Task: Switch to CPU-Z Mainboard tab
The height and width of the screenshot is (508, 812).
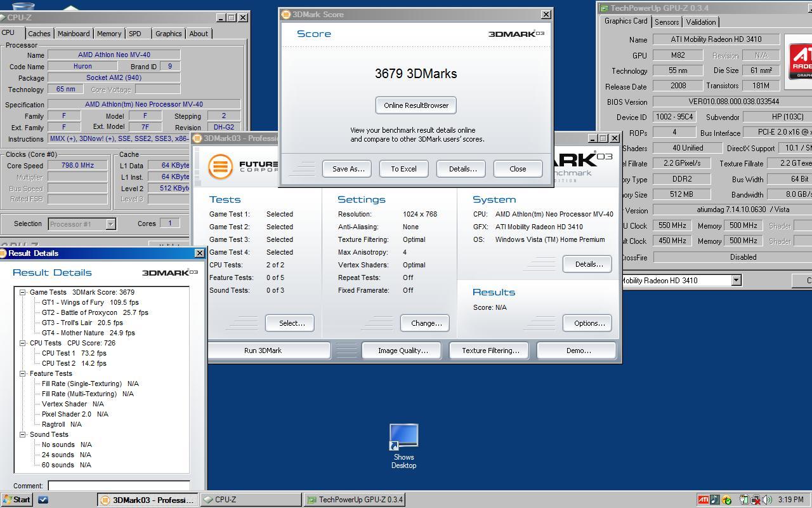Action: click(x=74, y=34)
